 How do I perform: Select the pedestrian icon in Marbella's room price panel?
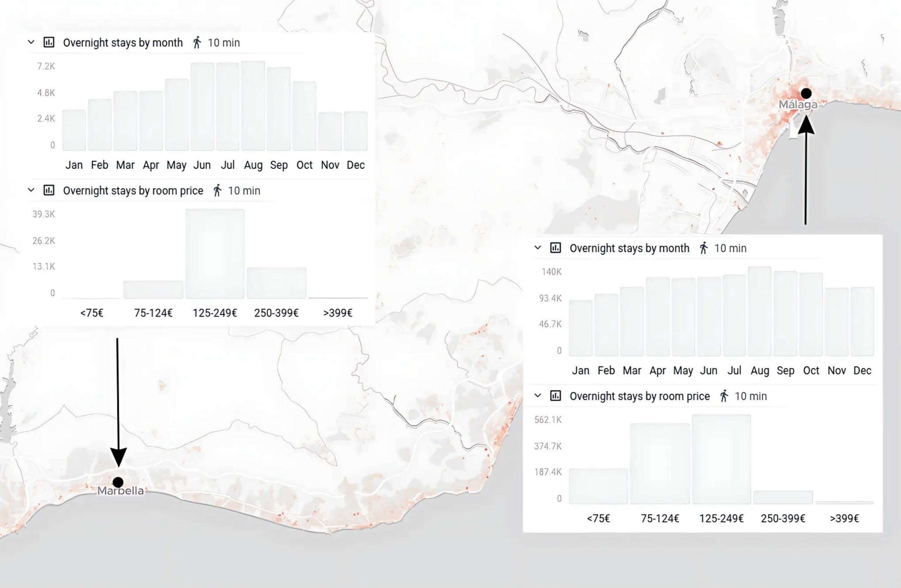(217, 190)
